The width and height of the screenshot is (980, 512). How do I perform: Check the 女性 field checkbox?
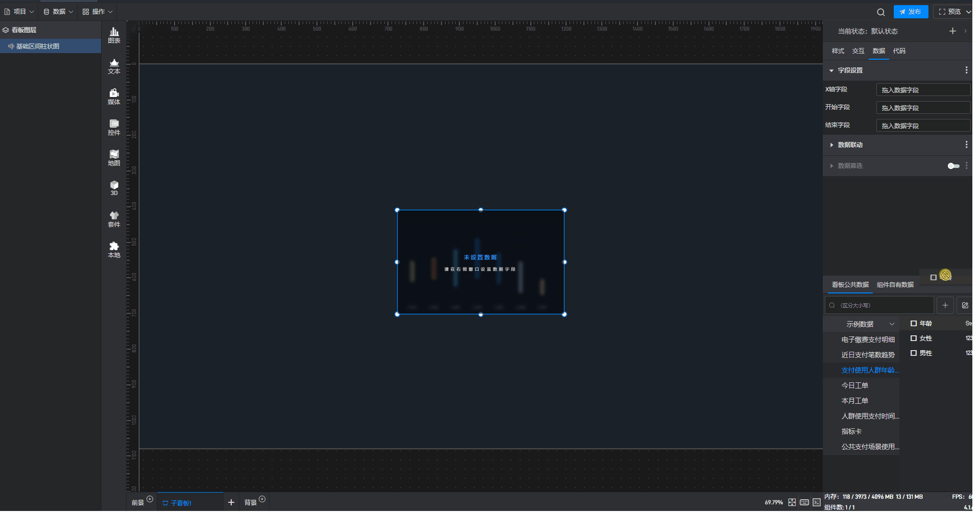tap(914, 338)
